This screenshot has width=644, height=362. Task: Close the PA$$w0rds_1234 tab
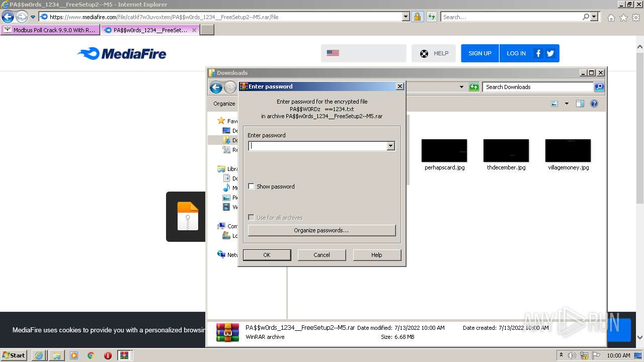coord(194,30)
